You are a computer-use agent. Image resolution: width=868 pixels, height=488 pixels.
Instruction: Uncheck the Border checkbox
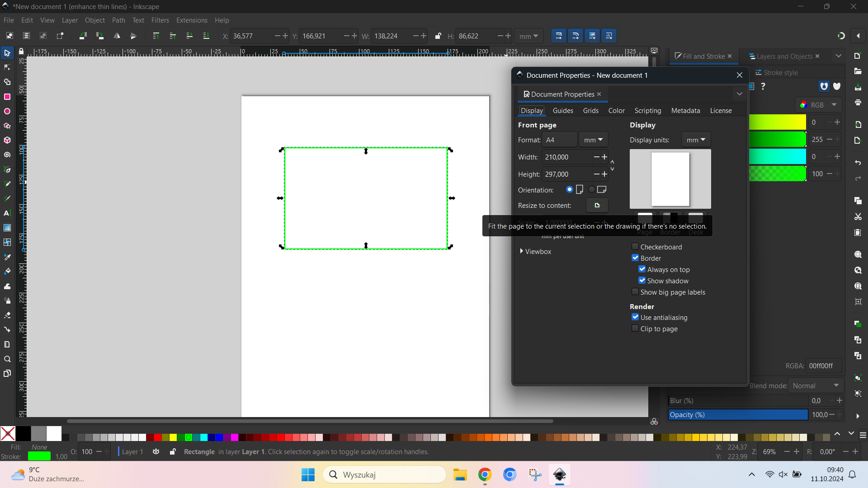[635, 258]
